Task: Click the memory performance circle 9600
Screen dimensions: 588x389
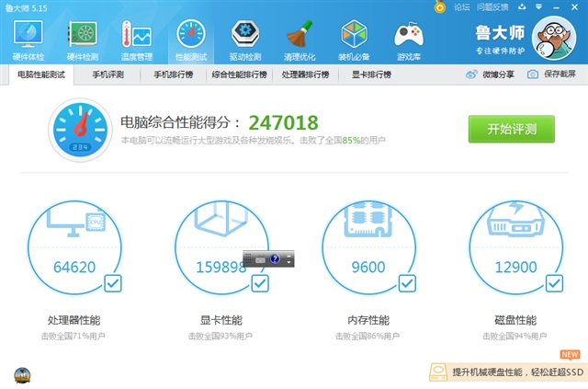Action: point(368,247)
